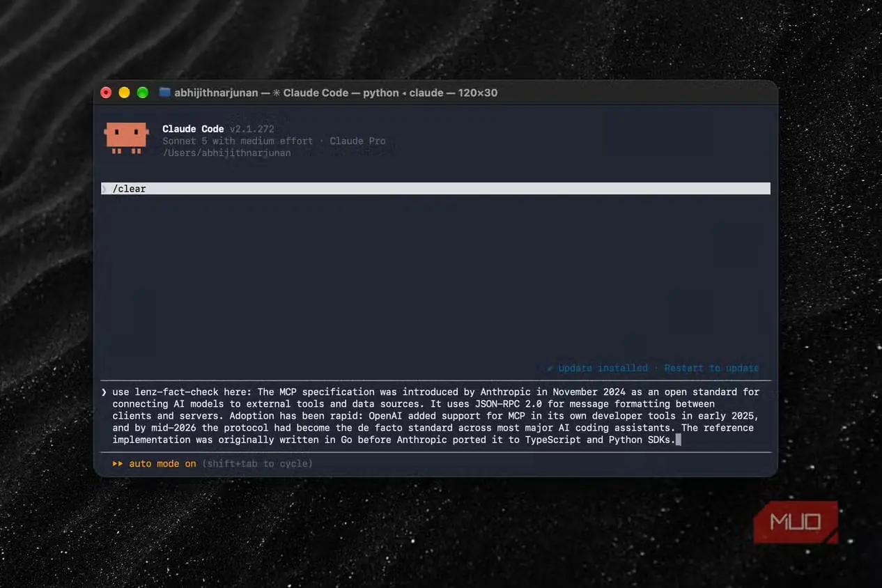Click the folder icon in the title bar
The width and height of the screenshot is (882, 588).
coord(165,92)
